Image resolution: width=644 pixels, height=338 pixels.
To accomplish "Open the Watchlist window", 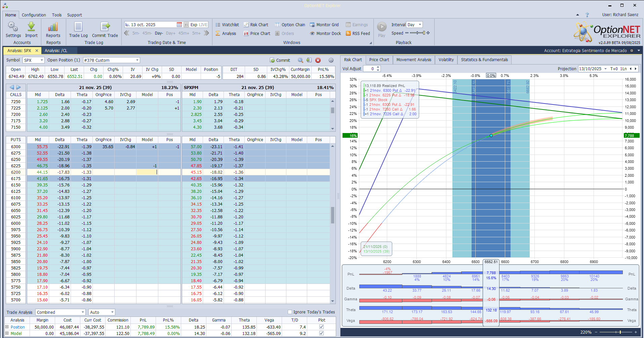I will [x=227, y=25].
